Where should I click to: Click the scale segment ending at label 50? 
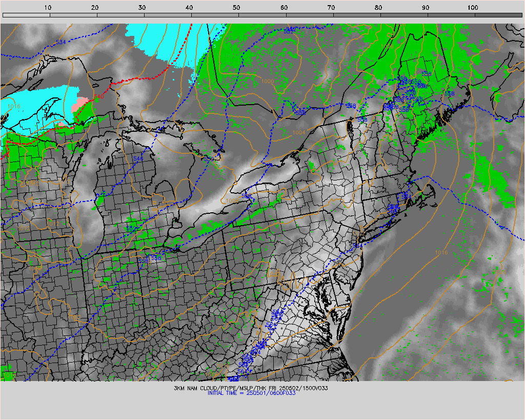[x=215, y=15]
